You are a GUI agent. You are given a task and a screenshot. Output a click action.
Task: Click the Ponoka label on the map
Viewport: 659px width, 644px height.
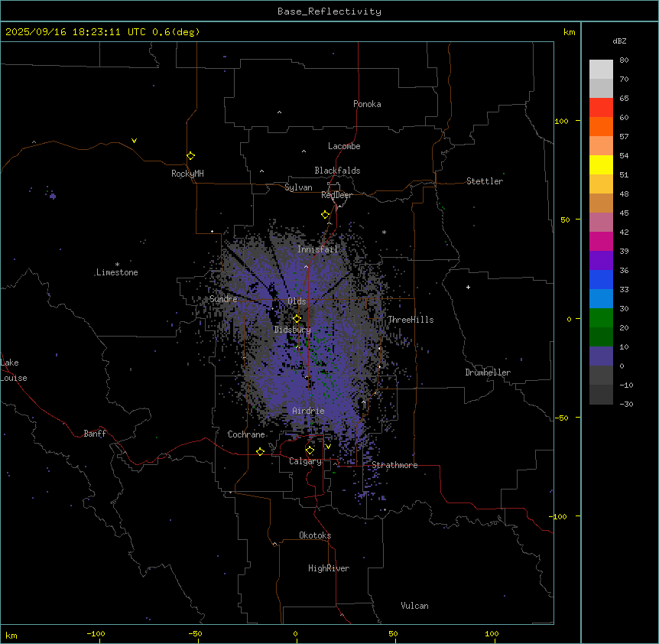pos(367,104)
